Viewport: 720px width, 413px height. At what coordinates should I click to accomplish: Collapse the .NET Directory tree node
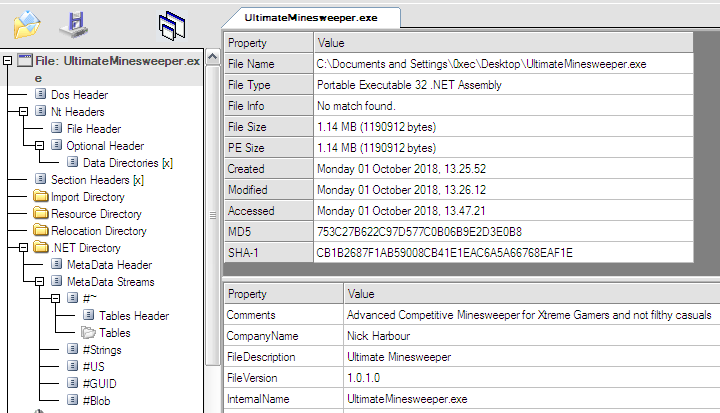click(23, 248)
